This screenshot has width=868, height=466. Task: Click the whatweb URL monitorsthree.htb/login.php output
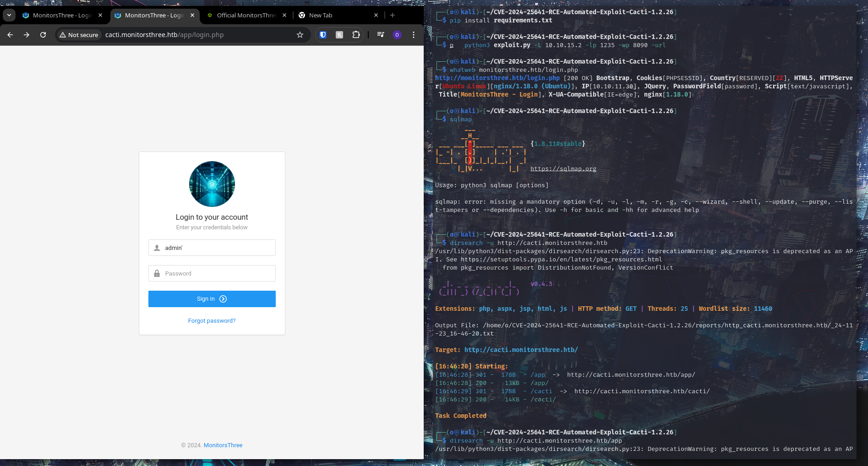point(497,78)
